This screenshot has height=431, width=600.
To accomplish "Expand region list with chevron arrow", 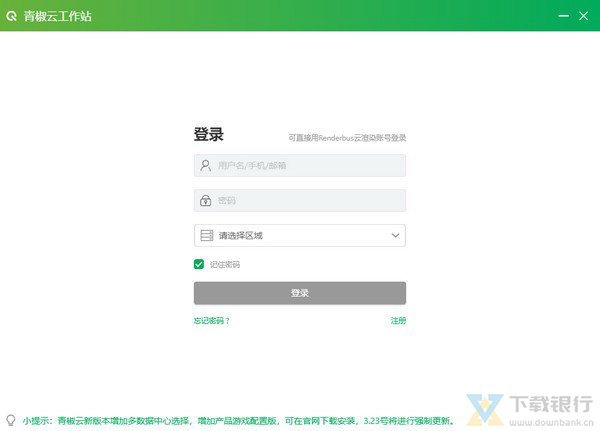I will (395, 235).
